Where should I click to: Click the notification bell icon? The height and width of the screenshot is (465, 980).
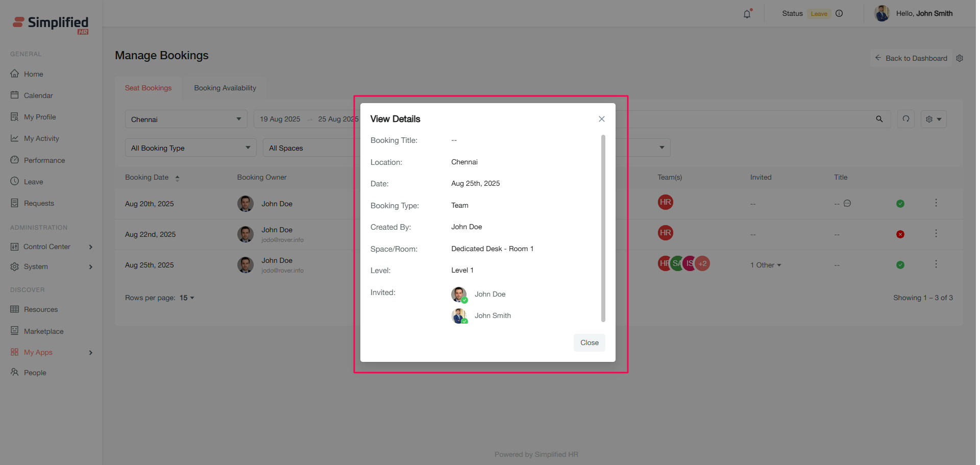tap(747, 14)
